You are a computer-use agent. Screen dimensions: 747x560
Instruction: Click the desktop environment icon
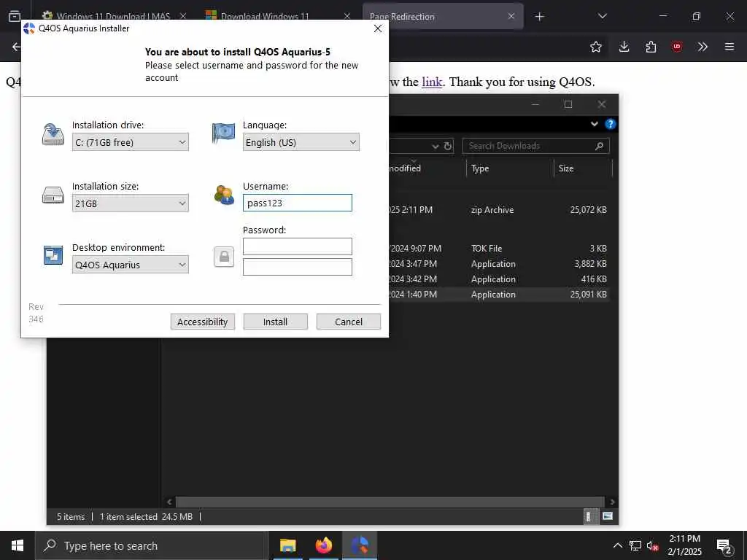pos(53,255)
